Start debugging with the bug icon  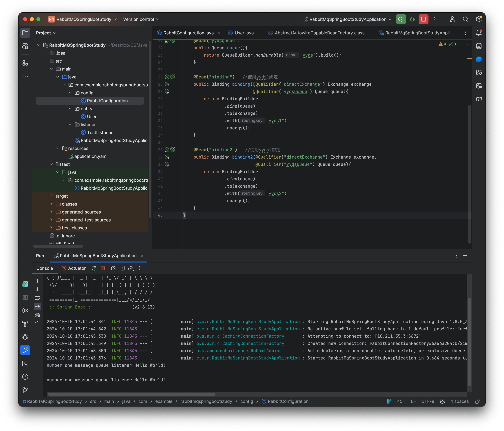click(x=412, y=19)
